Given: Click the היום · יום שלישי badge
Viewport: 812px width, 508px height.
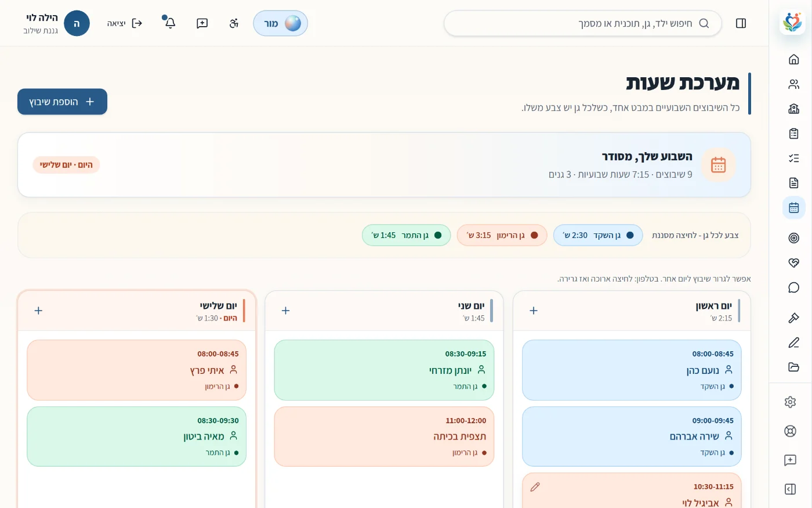Looking at the screenshot, I should 66,165.
